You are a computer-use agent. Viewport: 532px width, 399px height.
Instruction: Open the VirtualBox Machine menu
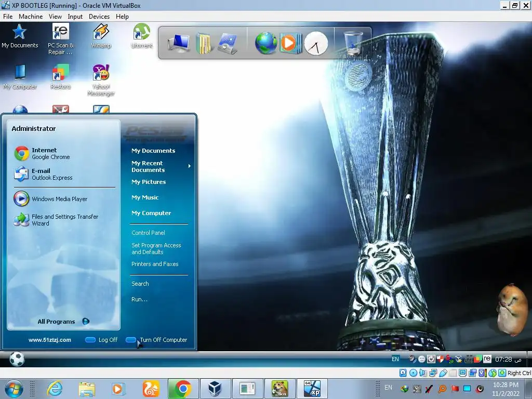pos(31,16)
